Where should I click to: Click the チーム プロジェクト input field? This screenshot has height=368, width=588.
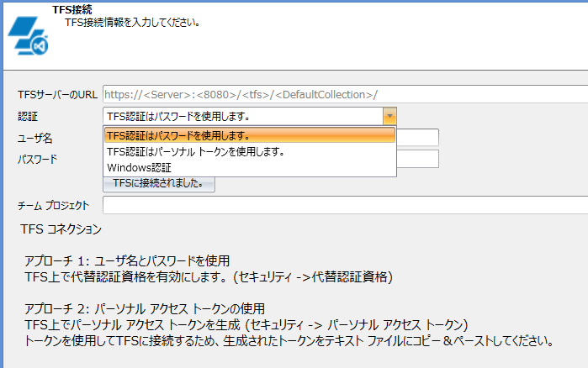[x=346, y=205]
